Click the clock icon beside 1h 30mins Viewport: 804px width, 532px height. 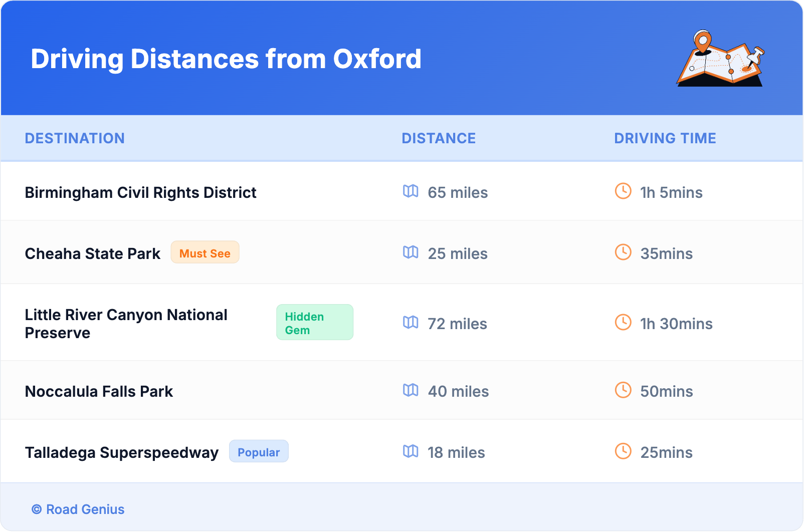(623, 323)
